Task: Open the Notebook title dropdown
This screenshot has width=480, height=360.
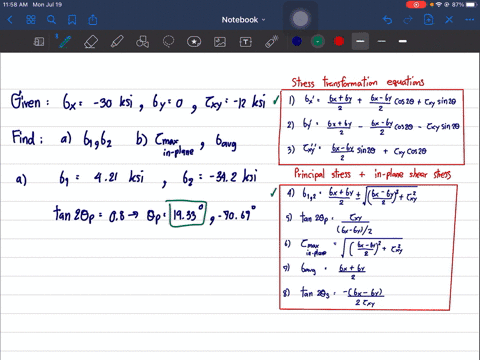Action: 243,20
